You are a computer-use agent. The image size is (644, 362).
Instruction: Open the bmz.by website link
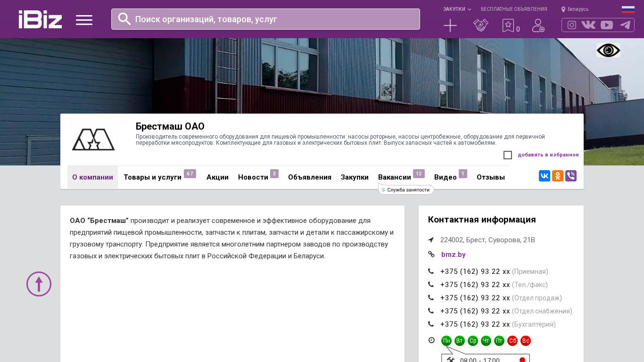(x=453, y=255)
